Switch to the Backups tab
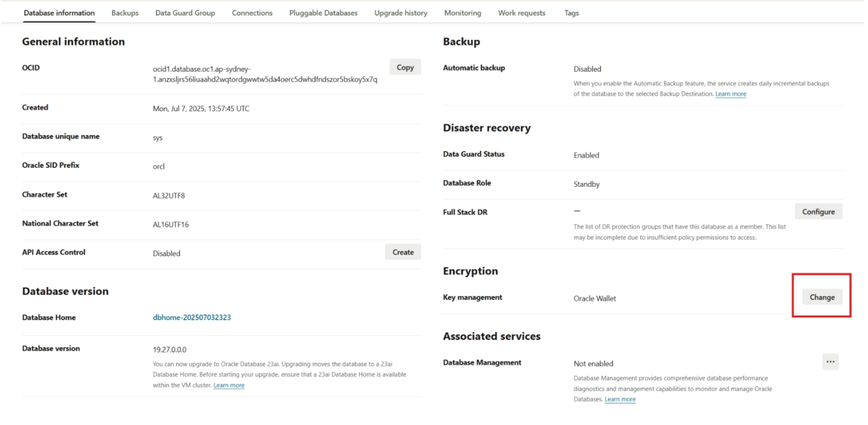 tap(125, 13)
